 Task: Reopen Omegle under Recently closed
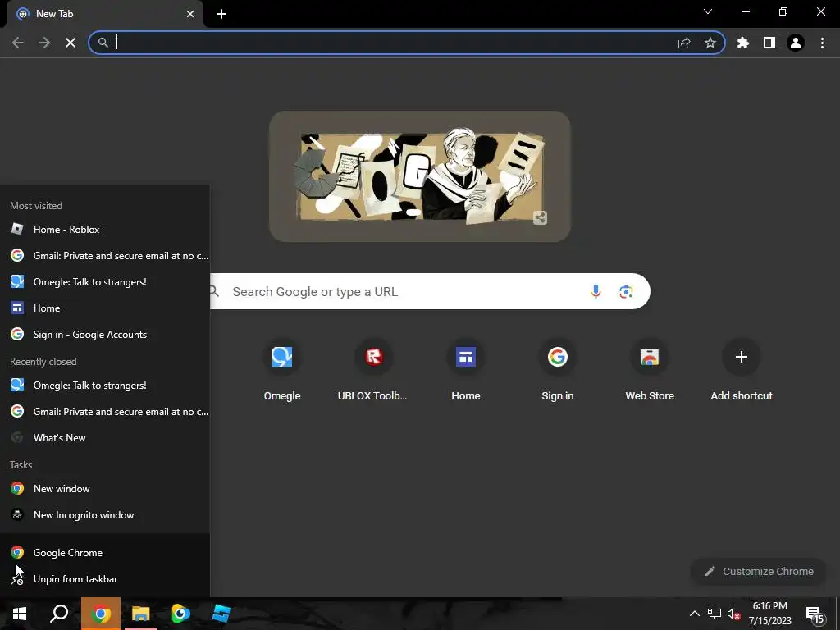coord(105,386)
